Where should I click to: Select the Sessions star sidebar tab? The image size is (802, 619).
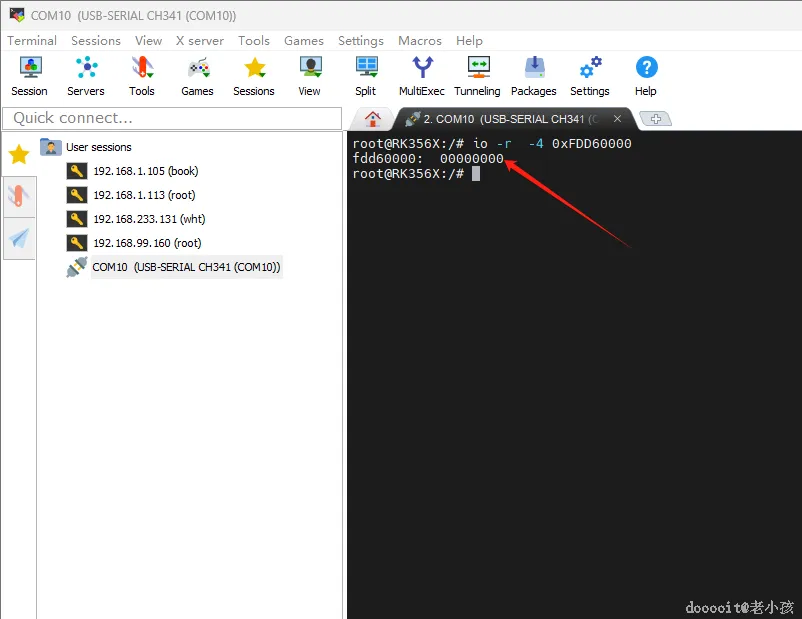click(19, 154)
